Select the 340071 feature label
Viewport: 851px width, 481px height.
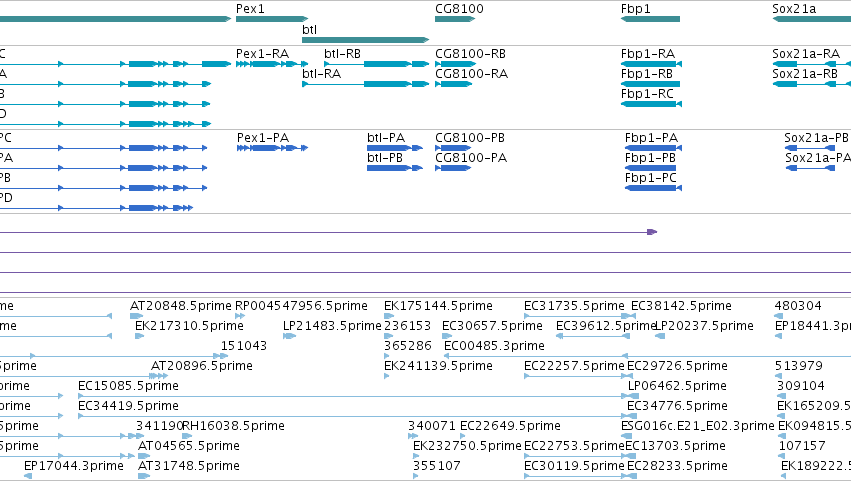click(431, 426)
